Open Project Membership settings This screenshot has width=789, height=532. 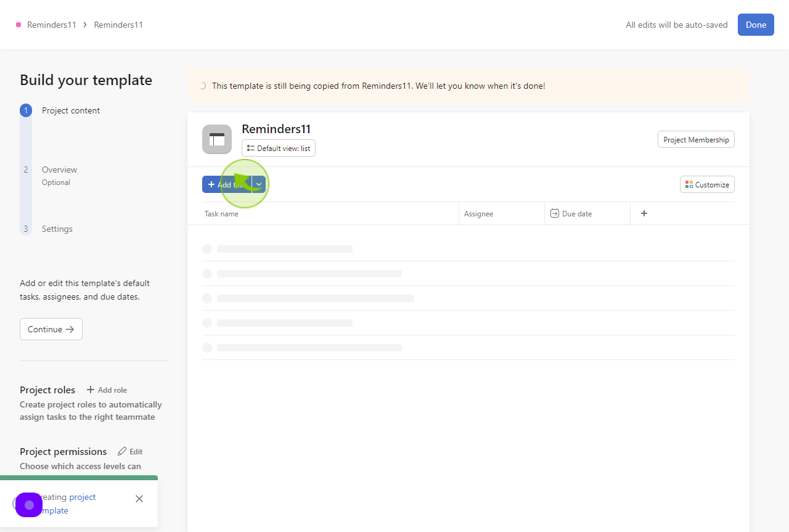pyautogui.click(x=696, y=139)
